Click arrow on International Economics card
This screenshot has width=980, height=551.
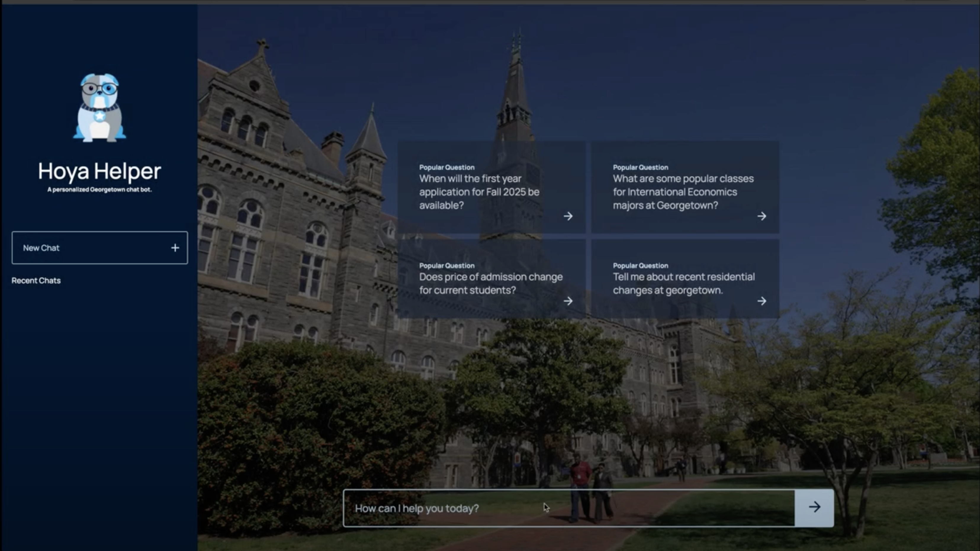[x=761, y=216]
